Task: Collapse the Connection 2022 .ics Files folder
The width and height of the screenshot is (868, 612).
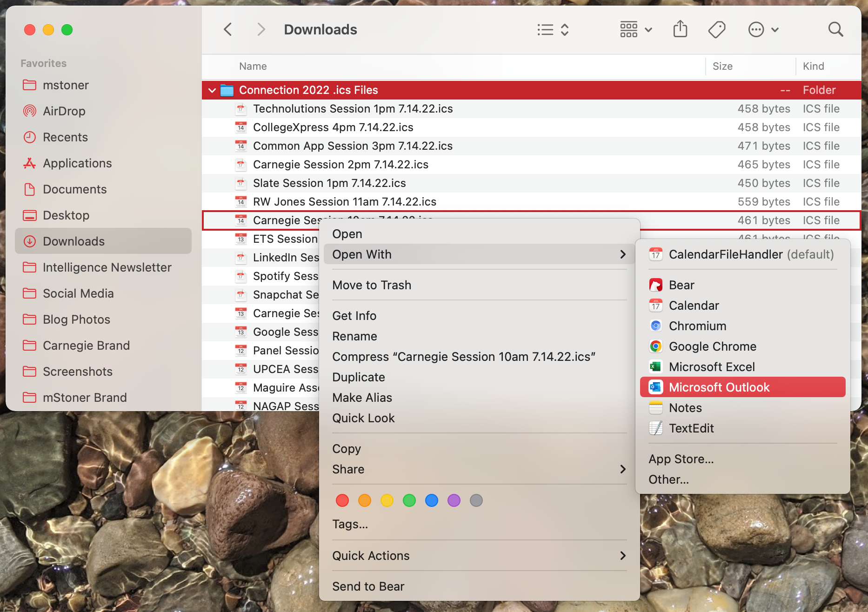Action: pos(212,90)
